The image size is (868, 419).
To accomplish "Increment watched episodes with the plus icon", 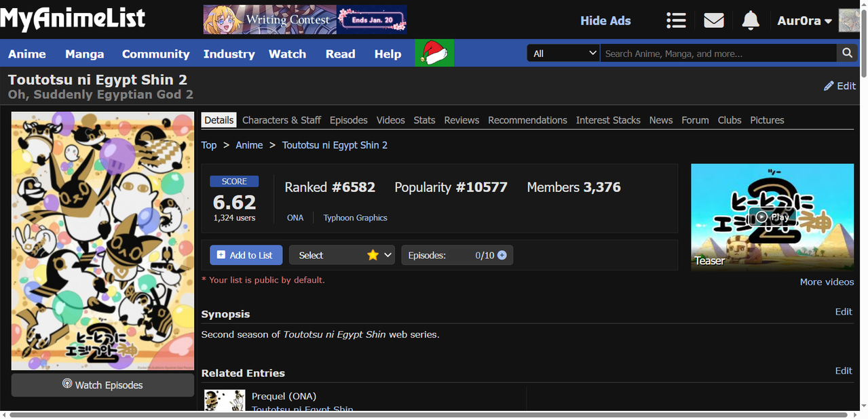I will coord(502,255).
